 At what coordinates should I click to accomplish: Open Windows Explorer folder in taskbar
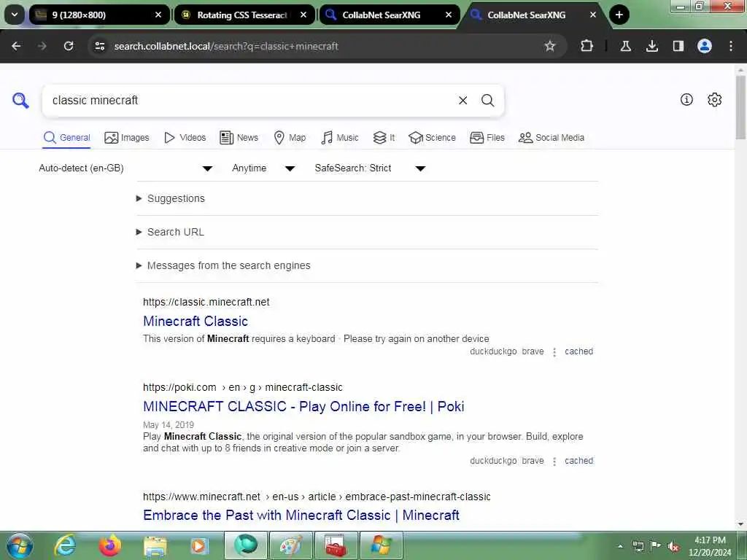pyautogui.click(x=155, y=545)
